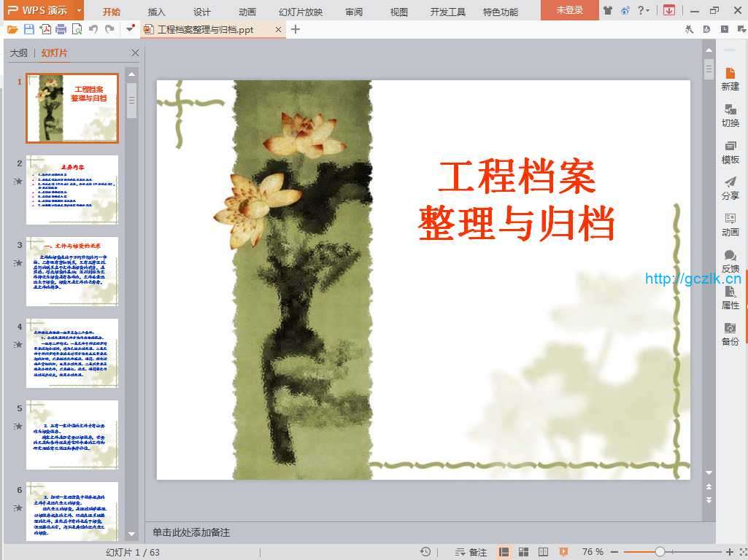The height and width of the screenshot is (560, 748).
Task: Expand the help question mark dropdown
Action: (x=644, y=10)
